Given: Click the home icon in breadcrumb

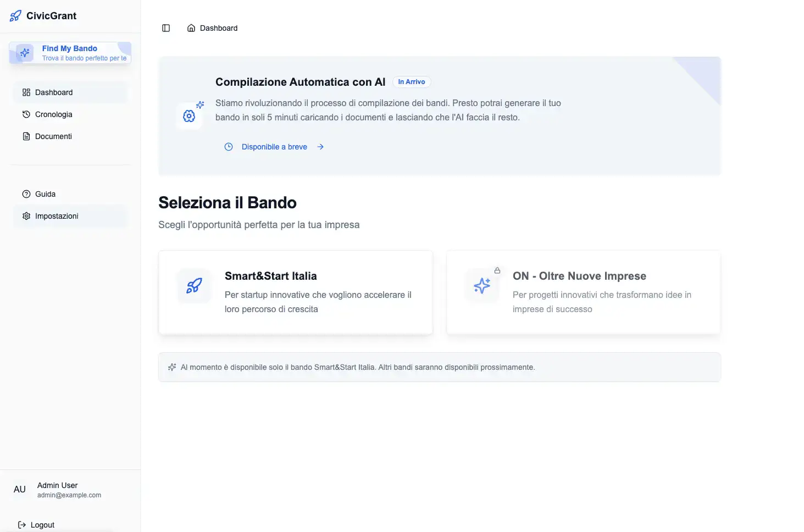Looking at the screenshot, I should tap(191, 28).
